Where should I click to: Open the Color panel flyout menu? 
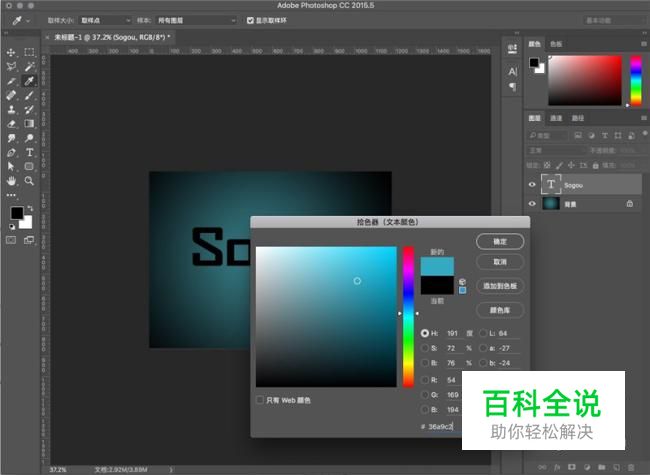pos(643,44)
